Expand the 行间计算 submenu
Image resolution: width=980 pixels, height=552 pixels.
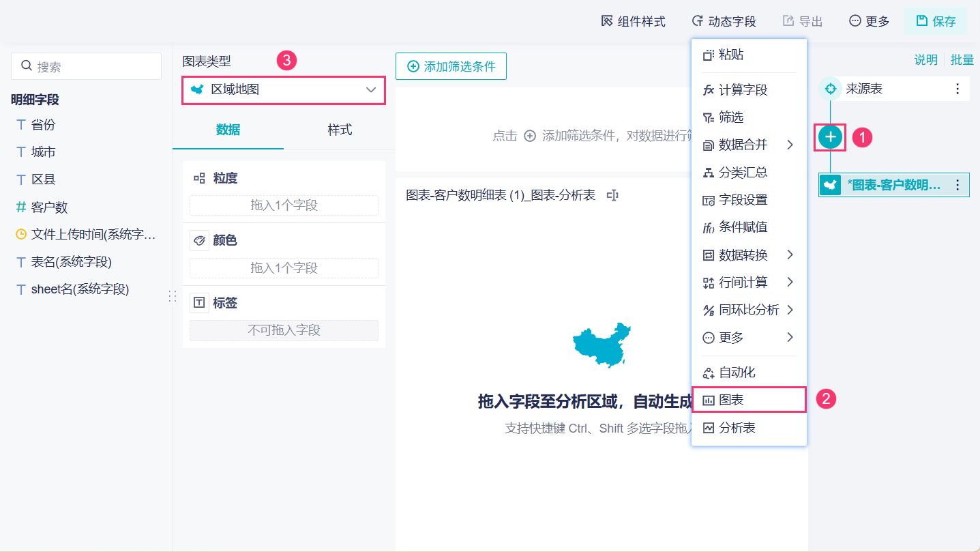[749, 282]
